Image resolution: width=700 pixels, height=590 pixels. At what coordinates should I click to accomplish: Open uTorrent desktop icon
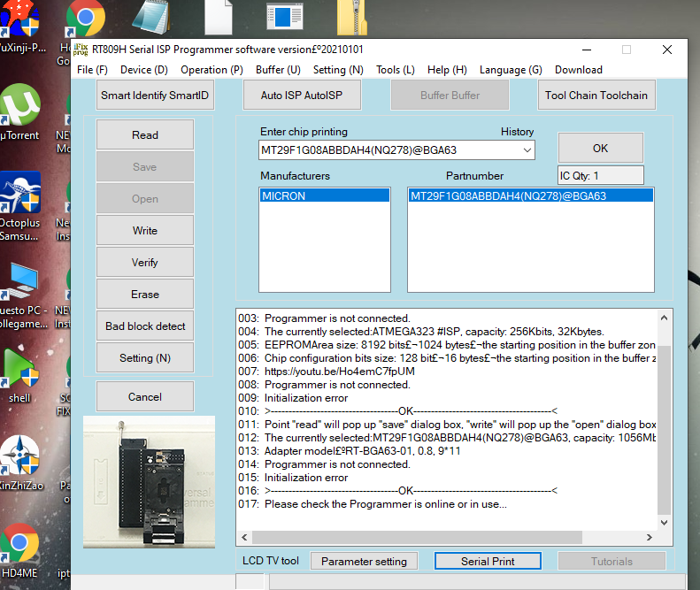(x=19, y=111)
